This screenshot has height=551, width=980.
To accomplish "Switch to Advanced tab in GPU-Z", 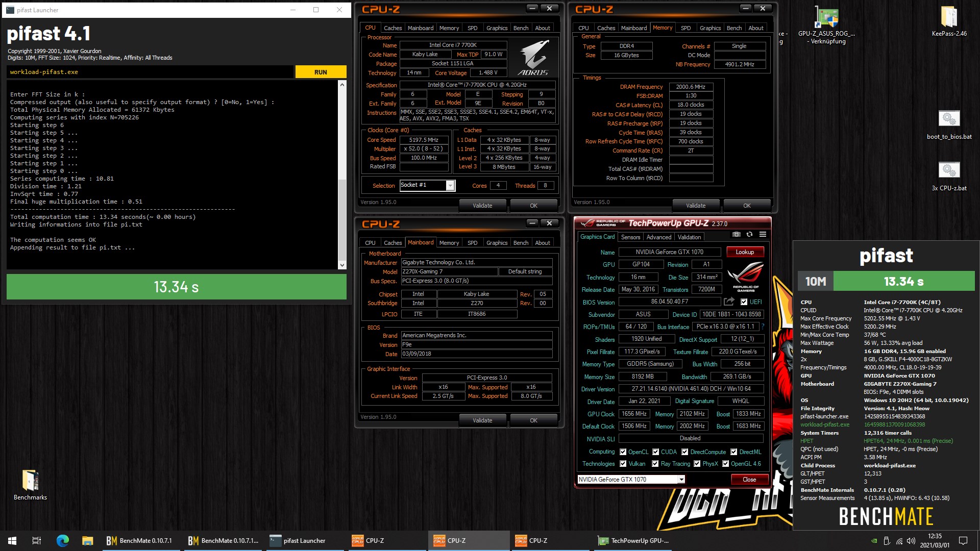I will 658,237.
